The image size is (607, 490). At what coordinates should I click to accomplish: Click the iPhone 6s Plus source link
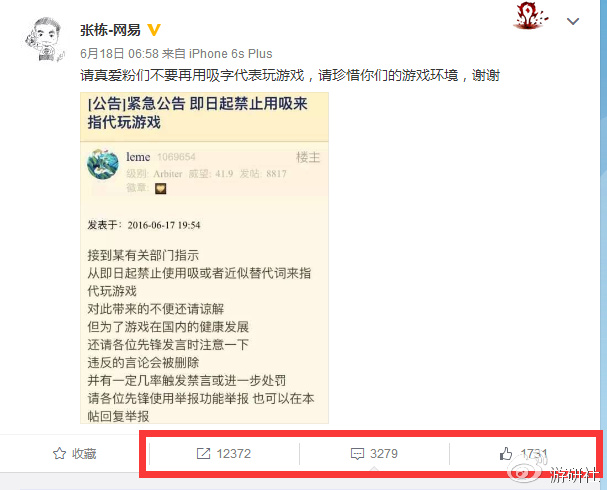point(230,53)
